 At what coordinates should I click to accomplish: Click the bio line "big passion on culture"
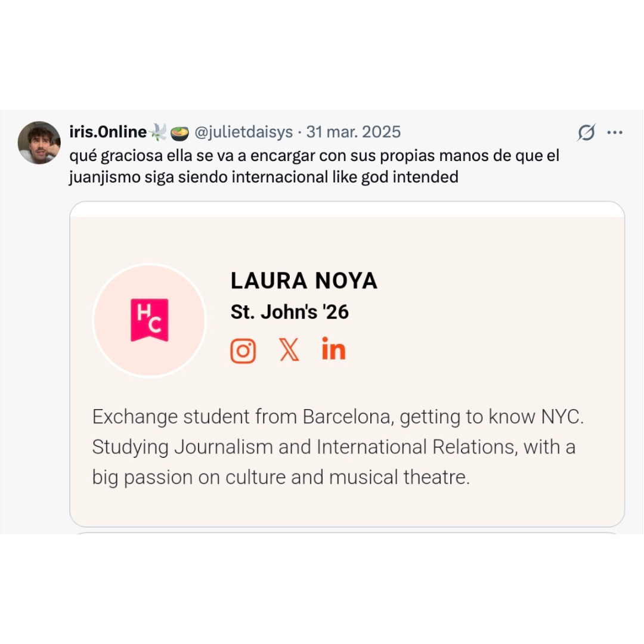pos(281,478)
